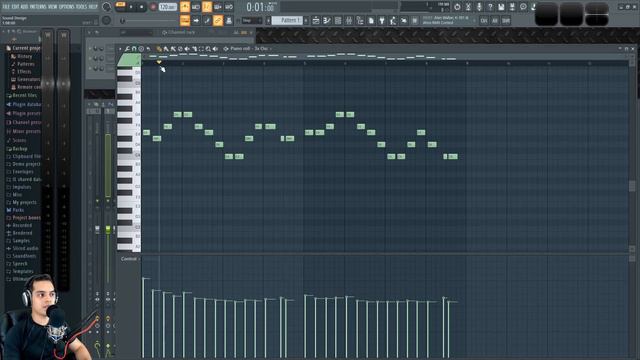Expand the My projects folder
640x360 pixels.
[21, 202]
